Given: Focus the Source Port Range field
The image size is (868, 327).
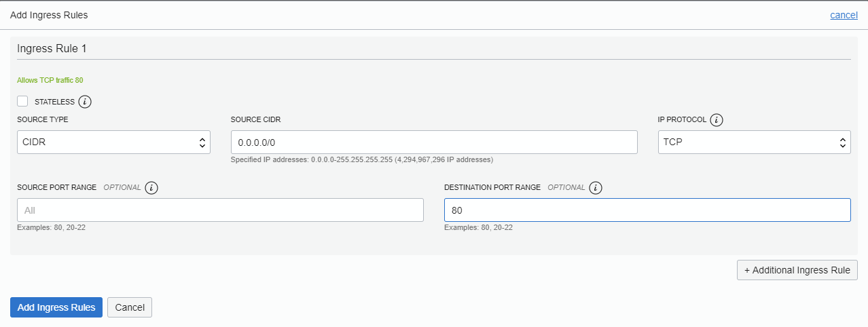Looking at the screenshot, I should [220, 210].
